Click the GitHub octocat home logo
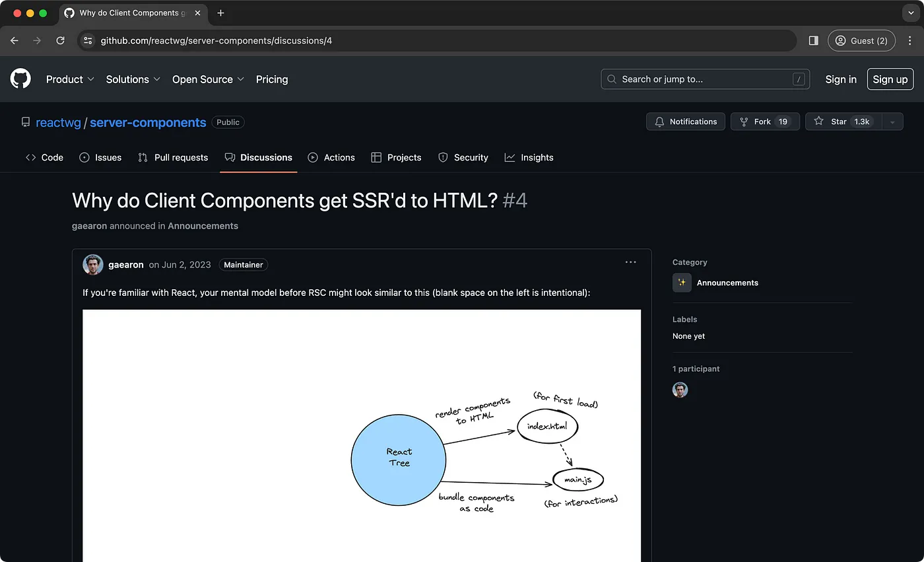This screenshot has height=562, width=924. click(x=20, y=79)
